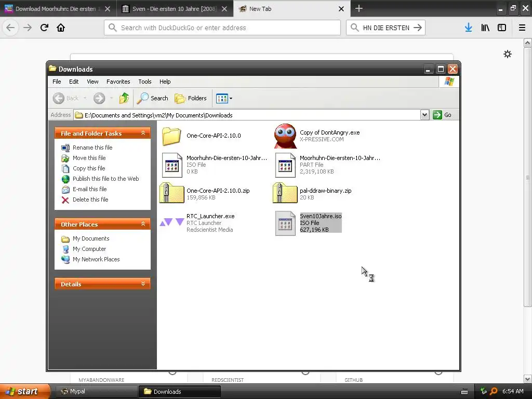Open the Edit menu
The height and width of the screenshot is (399, 532).
74,82
